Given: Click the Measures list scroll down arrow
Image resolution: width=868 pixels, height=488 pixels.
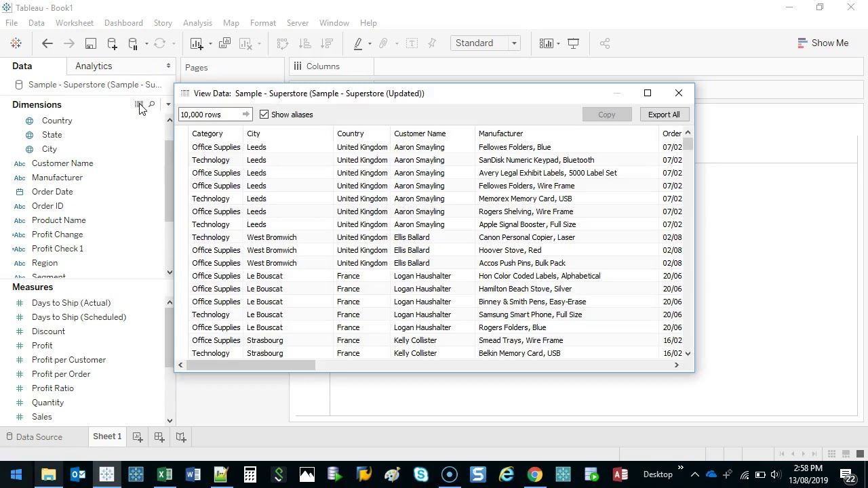Looking at the screenshot, I should click(x=170, y=420).
